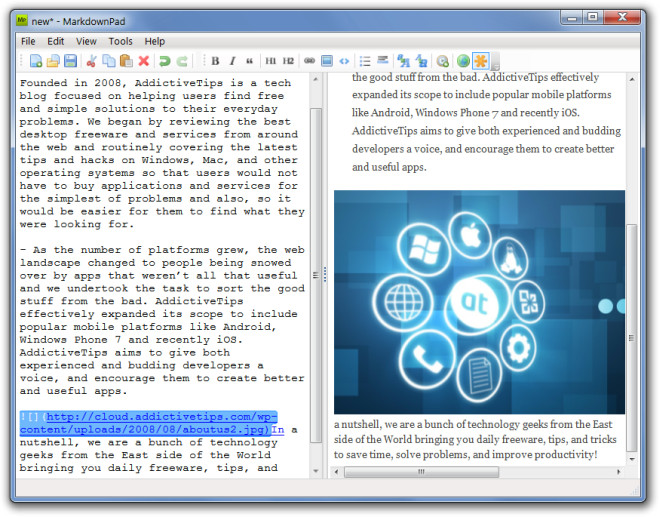Maximize the MarkdownPad window
Viewport: 660px width, 517px height.
pyautogui.click(x=593, y=17)
